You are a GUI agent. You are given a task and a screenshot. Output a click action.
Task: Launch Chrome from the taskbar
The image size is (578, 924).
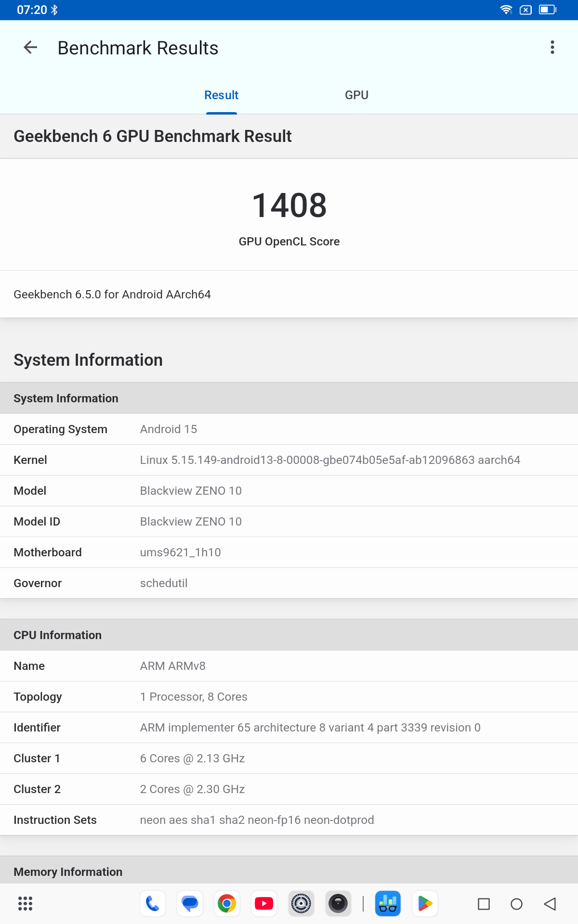point(227,904)
